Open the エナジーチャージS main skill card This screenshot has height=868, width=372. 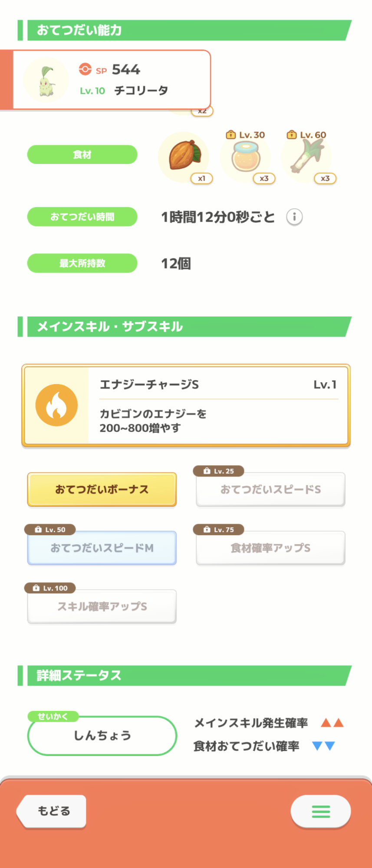(x=217, y=406)
